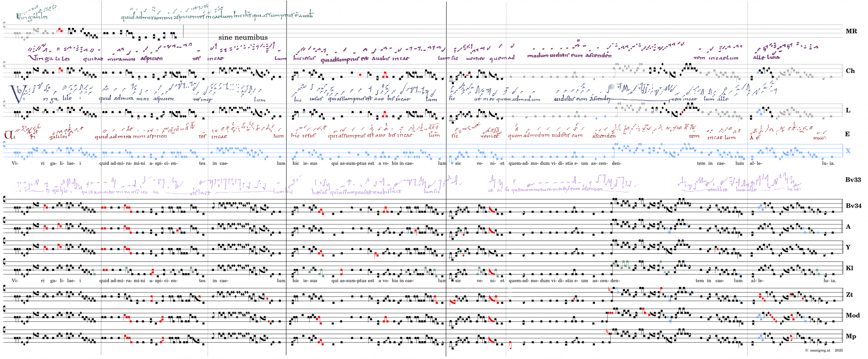868x359 pixels.
Task: Click the red U initial in E row
Action: click(9, 135)
